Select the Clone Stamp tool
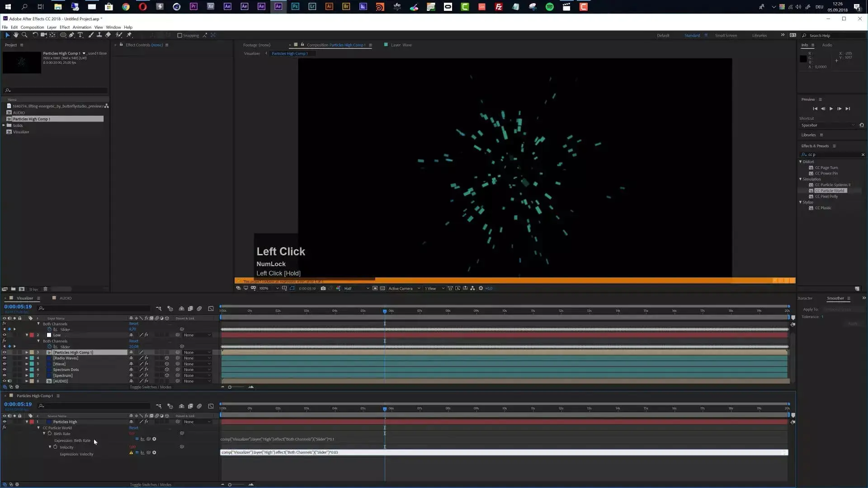The image size is (868, 488). tap(99, 35)
